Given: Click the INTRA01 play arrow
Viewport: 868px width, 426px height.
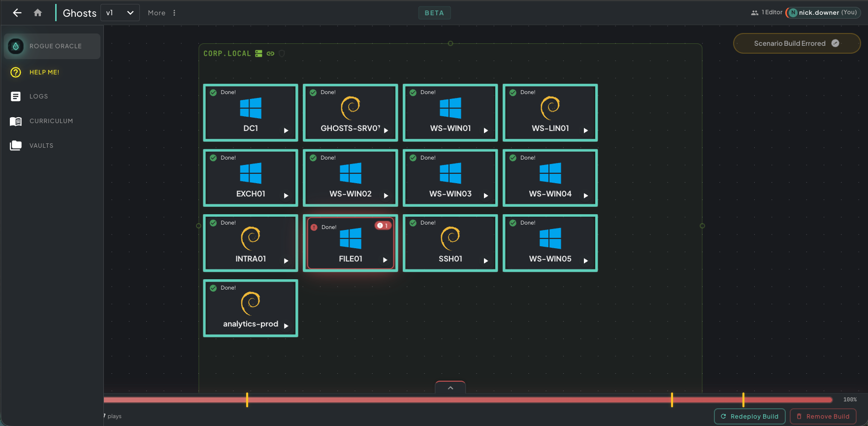Looking at the screenshot, I should (x=286, y=261).
